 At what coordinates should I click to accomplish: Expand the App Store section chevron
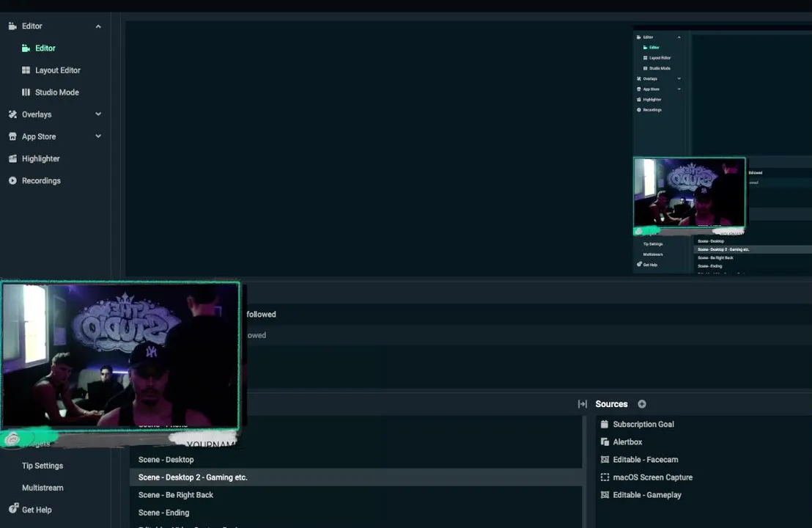click(x=98, y=136)
